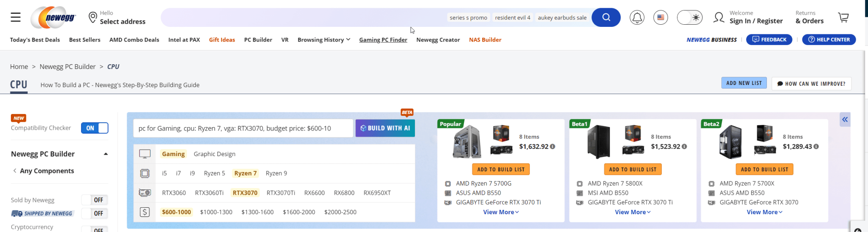The image size is (868, 232).
Task: Add Beta1 build to build list
Action: point(633,169)
